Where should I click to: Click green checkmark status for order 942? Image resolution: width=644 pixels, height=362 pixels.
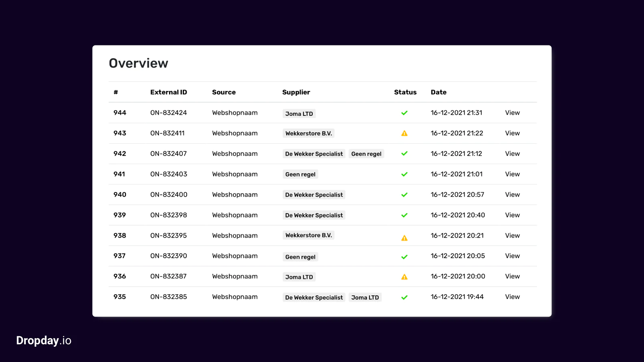click(405, 154)
